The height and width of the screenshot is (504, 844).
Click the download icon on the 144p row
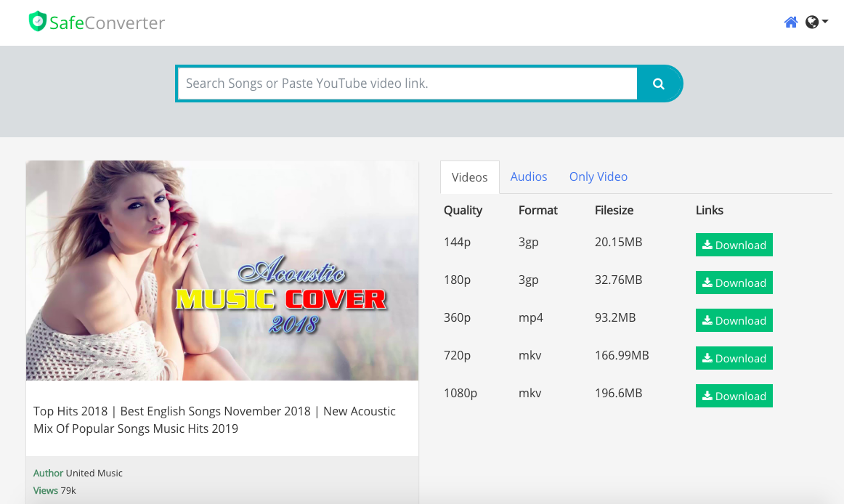point(706,245)
